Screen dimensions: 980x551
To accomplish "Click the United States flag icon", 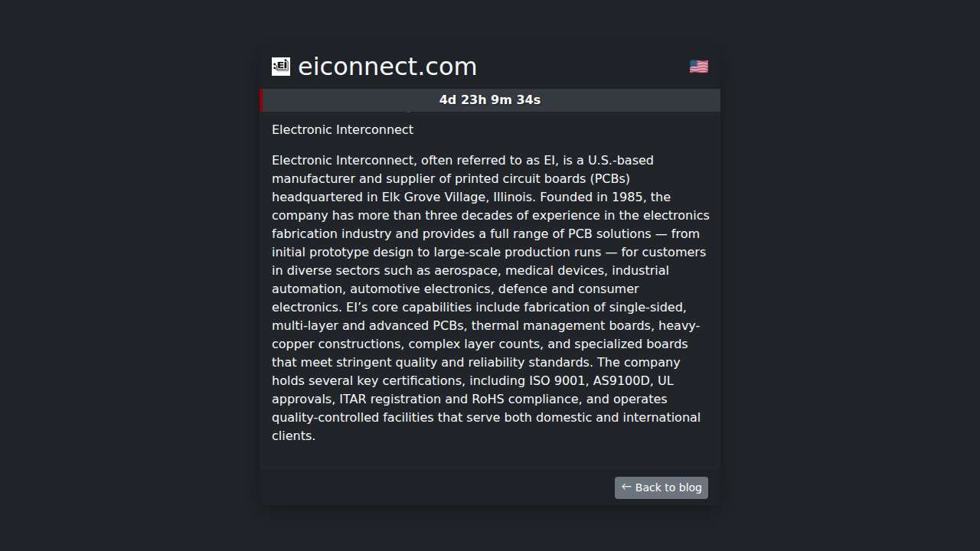I will tap(698, 67).
